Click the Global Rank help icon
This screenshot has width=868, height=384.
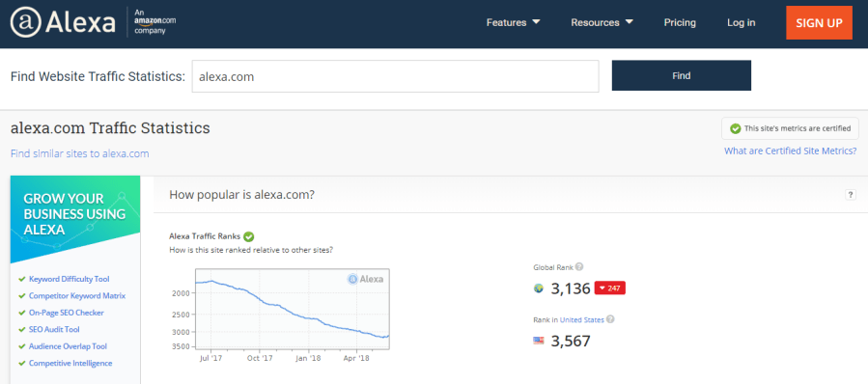579,266
